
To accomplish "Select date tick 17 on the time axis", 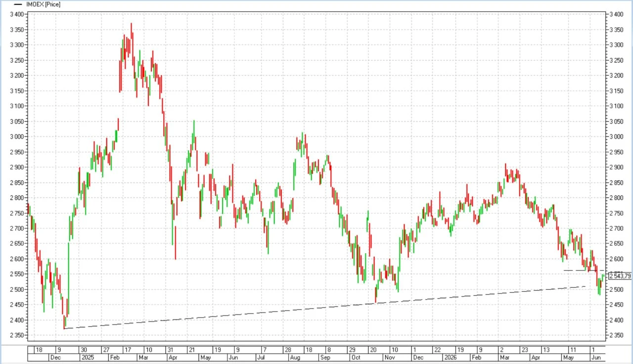I will (x=127, y=349).
